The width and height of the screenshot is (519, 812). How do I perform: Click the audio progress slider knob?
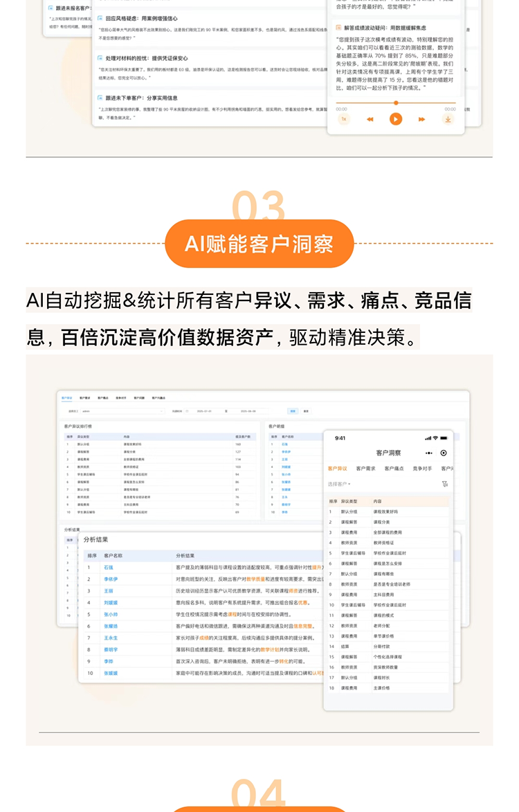pos(396,103)
